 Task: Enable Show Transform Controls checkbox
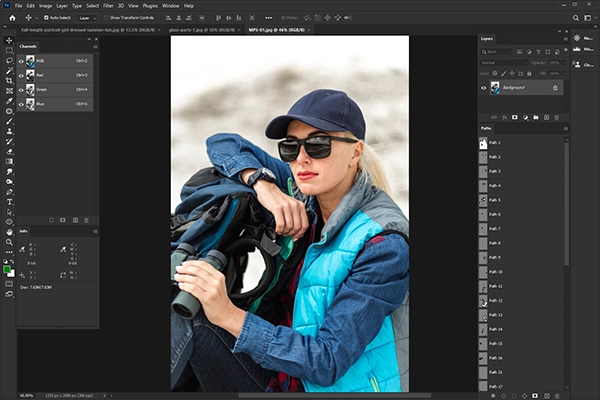(106, 18)
